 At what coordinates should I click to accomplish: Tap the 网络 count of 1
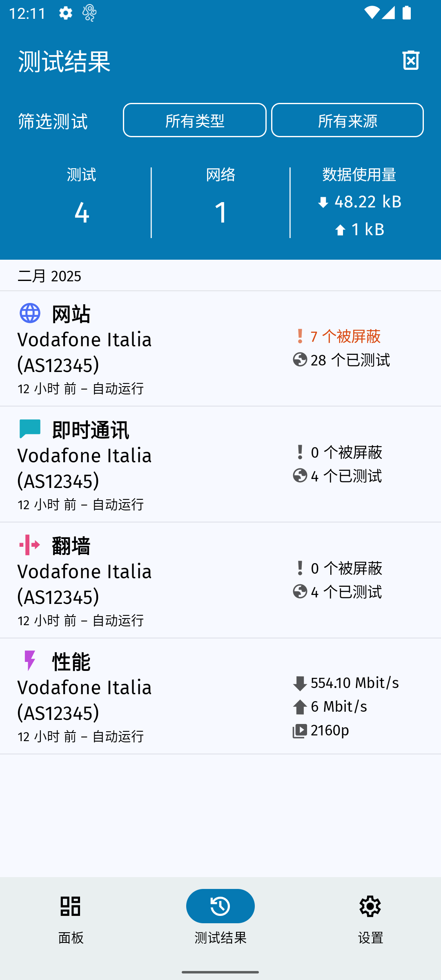[x=220, y=212]
